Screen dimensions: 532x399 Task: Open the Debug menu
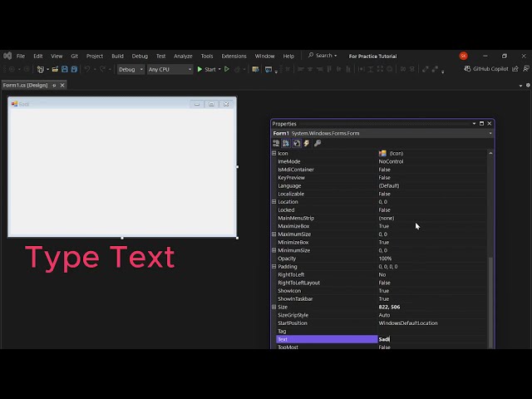tap(140, 56)
